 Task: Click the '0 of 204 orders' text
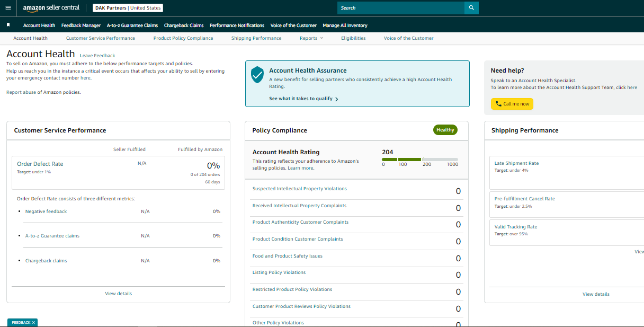tap(205, 174)
